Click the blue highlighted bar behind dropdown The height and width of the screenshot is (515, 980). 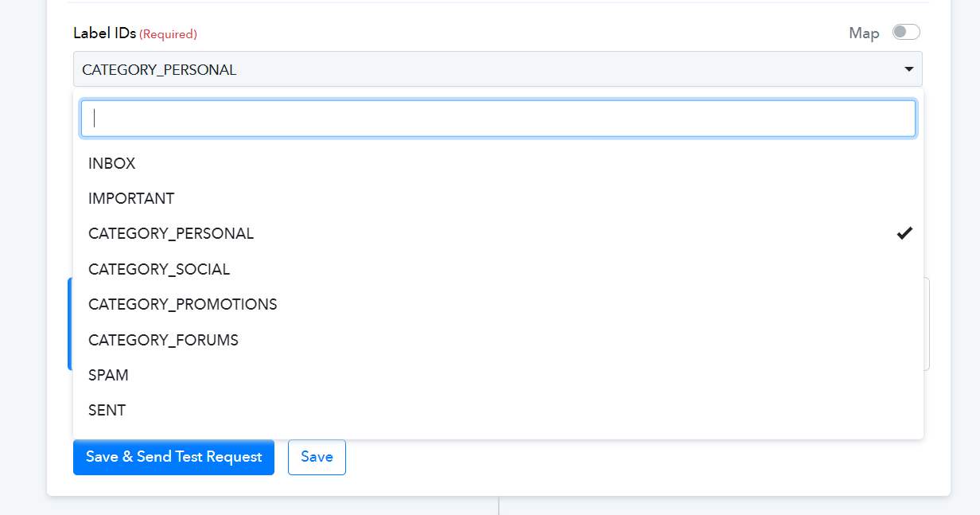click(70, 324)
